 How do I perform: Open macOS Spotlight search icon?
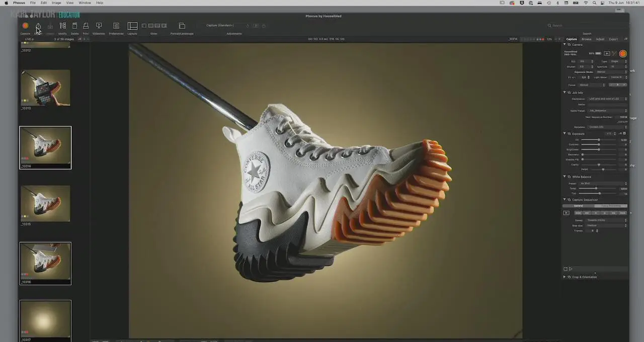point(594,3)
